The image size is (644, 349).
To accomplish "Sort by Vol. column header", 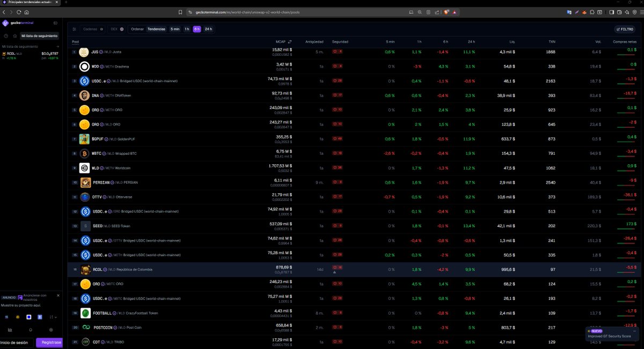I will tap(598, 41).
